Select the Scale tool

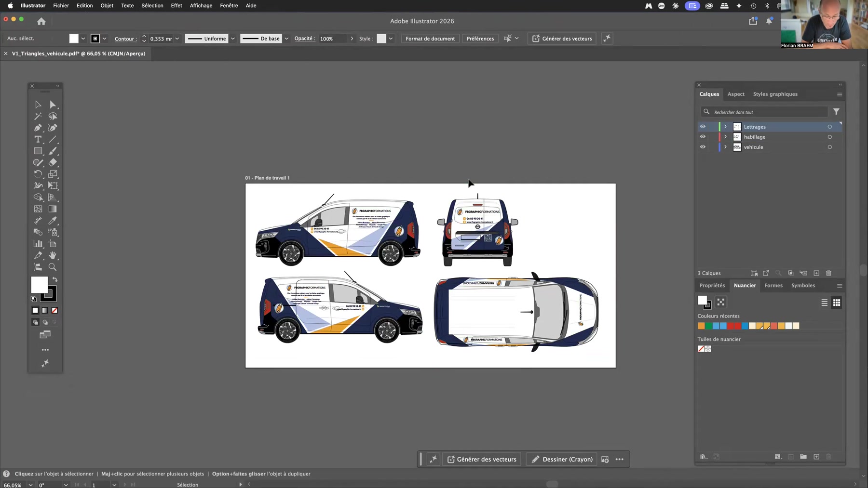pos(53,174)
